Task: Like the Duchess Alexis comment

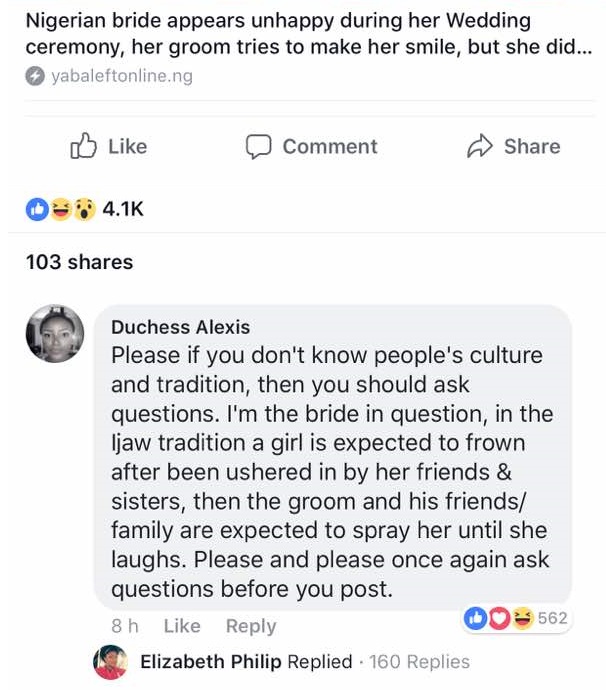Action: click(182, 626)
